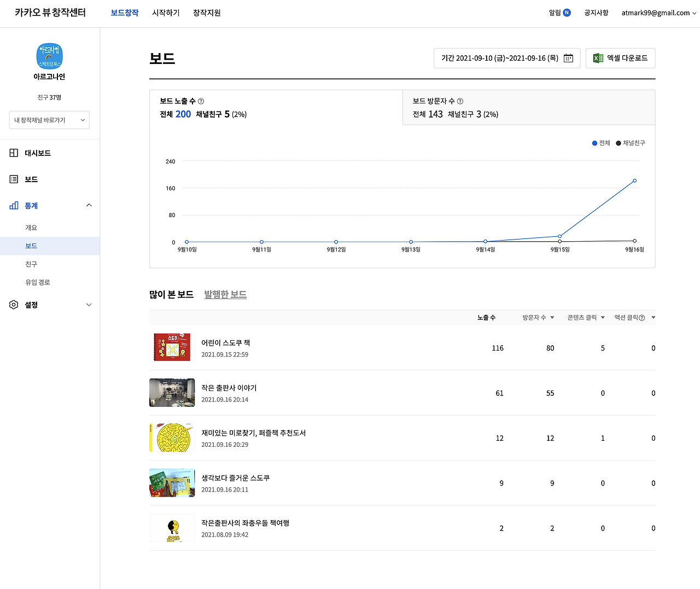Open the 방문자 수 sort dropdown

click(x=552, y=317)
